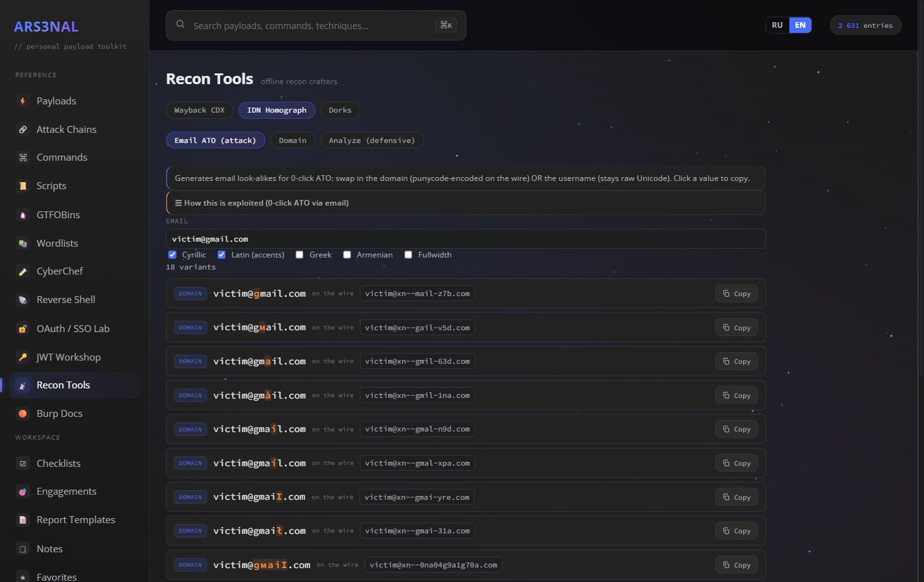Switch language to RU
Viewport: 924px width, 582px height.
pyautogui.click(x=777, y=25)
